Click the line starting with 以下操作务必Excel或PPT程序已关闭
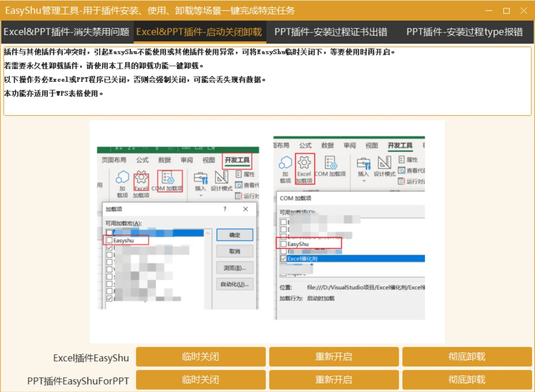Screen dimensions: 535x392 tap(135, 79)
